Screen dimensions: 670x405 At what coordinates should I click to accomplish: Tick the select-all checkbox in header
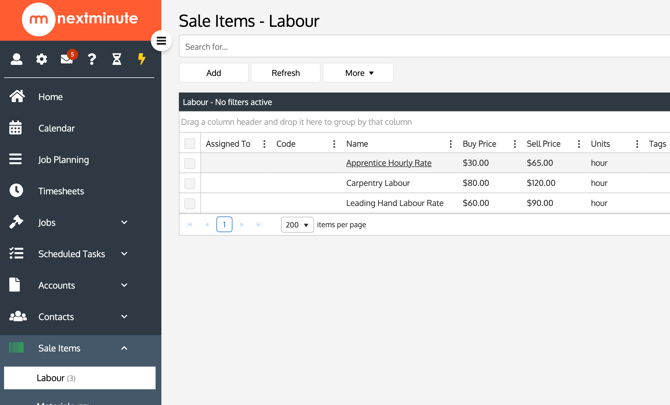(190, 144)
